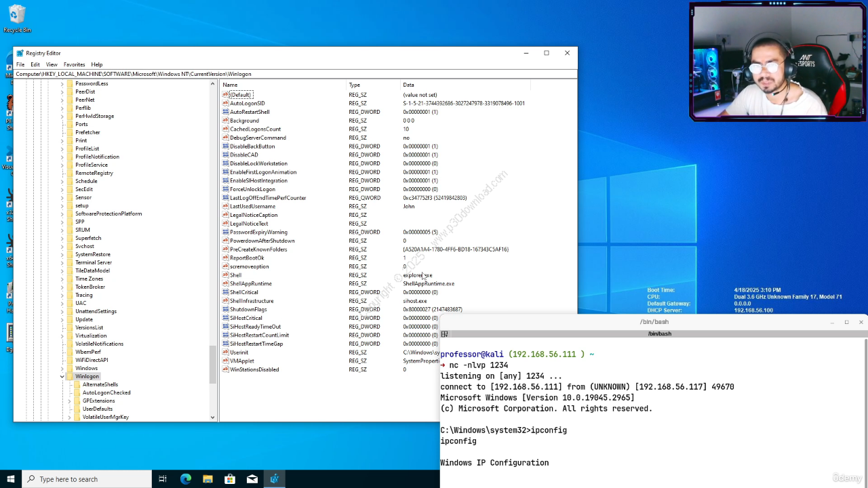
Task: Open the View menu
Action: pos(52,64)
